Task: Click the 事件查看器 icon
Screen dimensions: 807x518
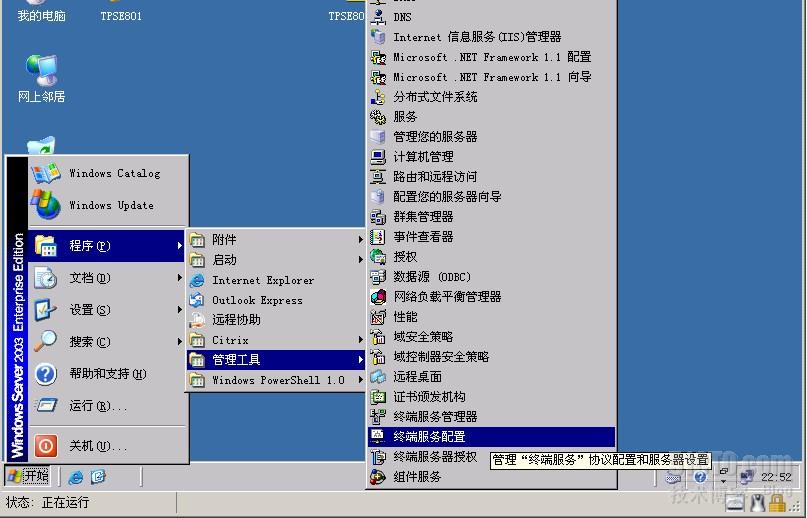Action: click(378, 237)
